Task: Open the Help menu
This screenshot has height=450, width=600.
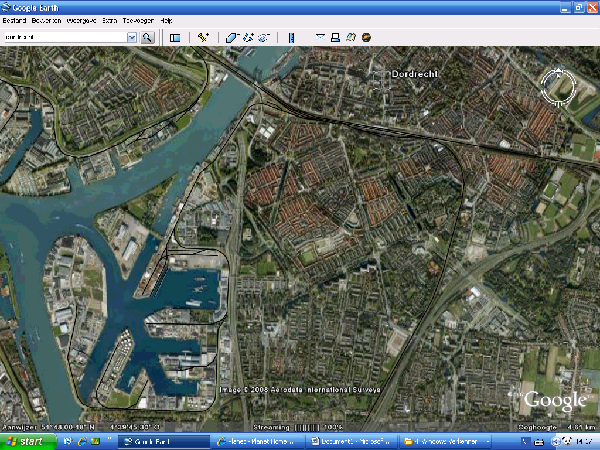Action: click(166, 20)
